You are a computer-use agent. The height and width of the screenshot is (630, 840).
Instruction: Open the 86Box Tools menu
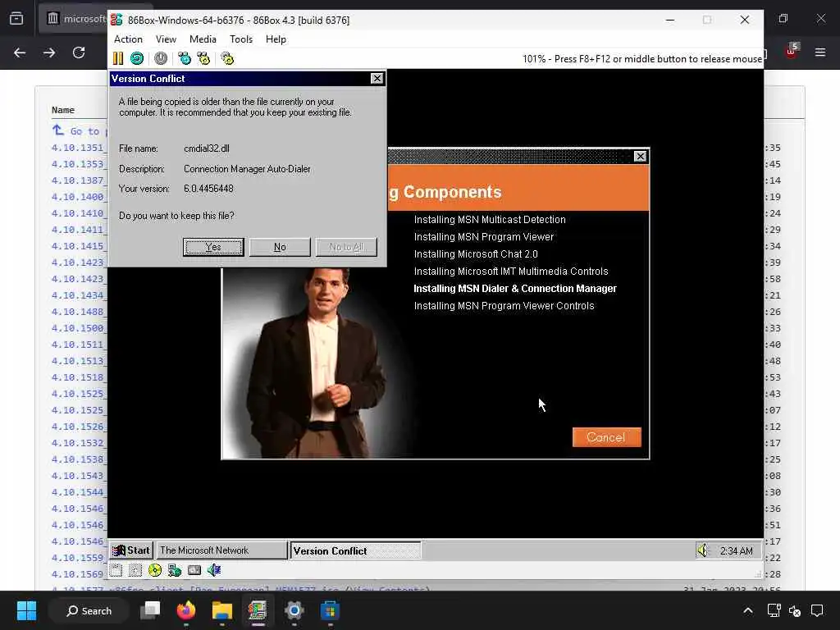point(240,39)
